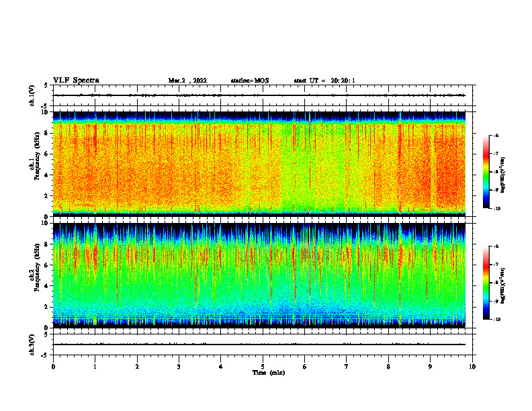Click the ch.2 spectrogram color scale bar

point(486,283)
